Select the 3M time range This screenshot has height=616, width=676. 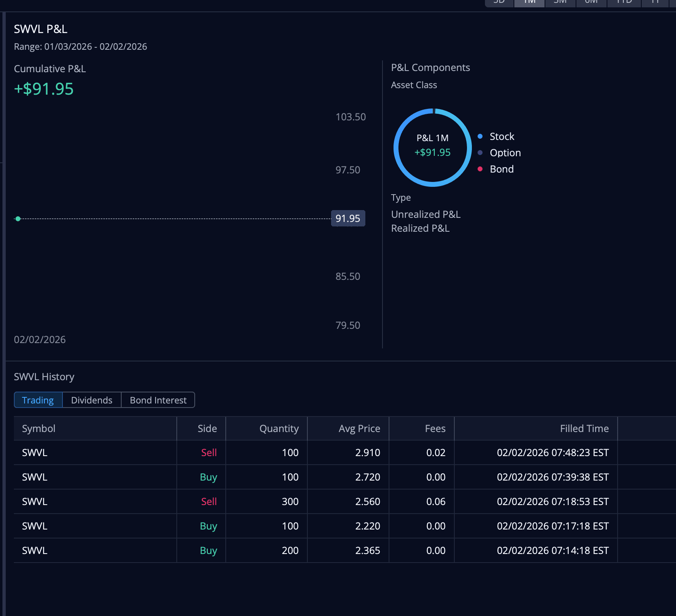pos(560,2)
